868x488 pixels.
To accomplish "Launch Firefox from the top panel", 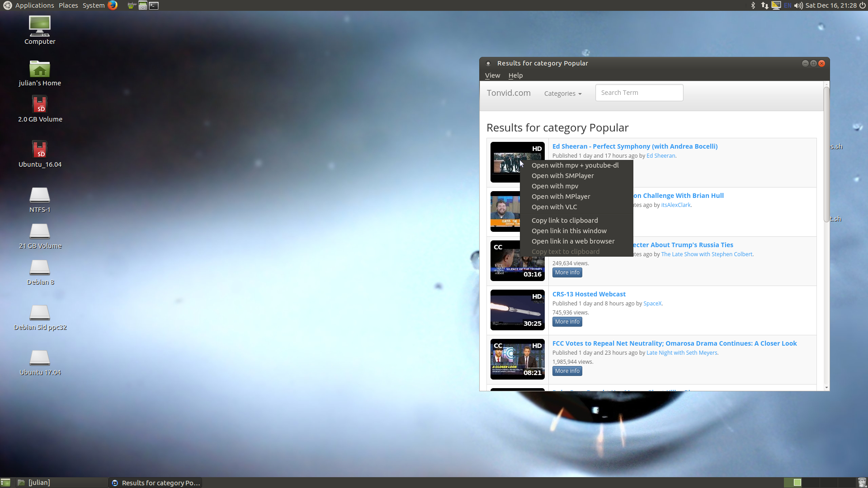I will [113, 5].
